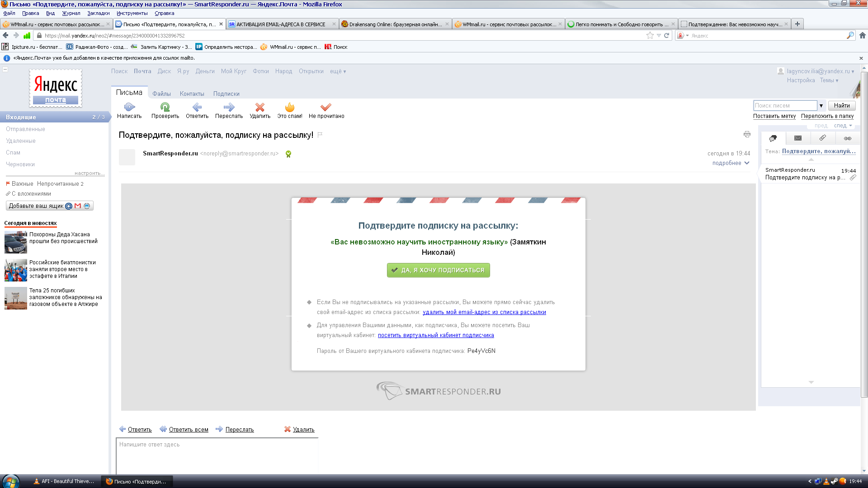The image size is (868, 488).
Task: Toggle the important flag beside the subject
Action: pyautogui.click(x=320, y=135)
